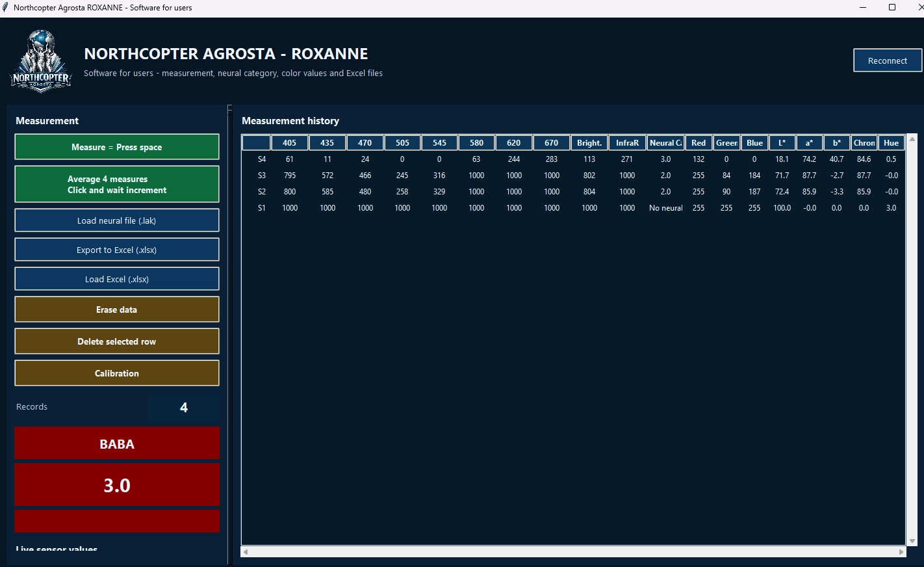The image size is (924, 567).
Task: Click the value 572 in row S3
Action: (327, 176)
